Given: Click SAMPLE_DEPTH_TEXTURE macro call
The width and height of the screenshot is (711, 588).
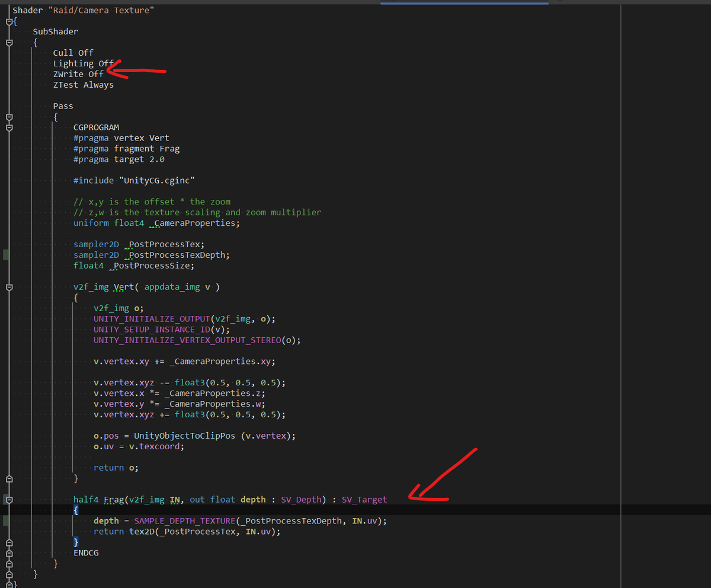Looking at the screenshot, I should [184, 521].
